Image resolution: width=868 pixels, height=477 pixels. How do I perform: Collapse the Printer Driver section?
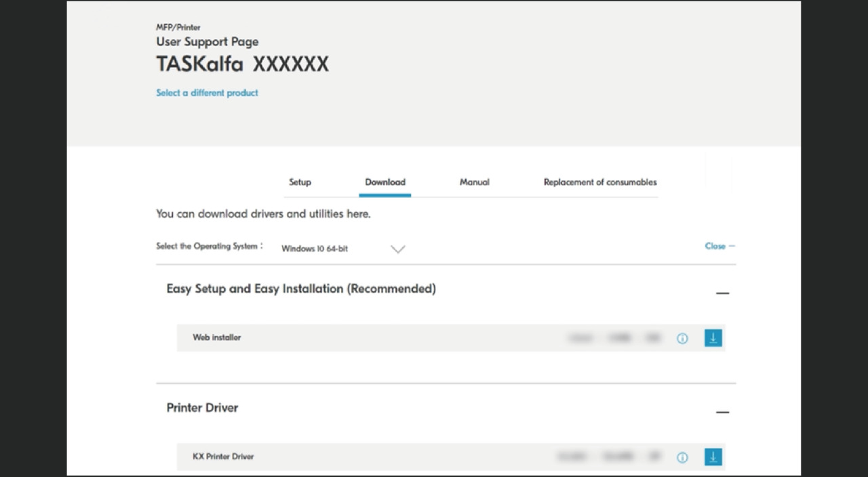point(722,412)
